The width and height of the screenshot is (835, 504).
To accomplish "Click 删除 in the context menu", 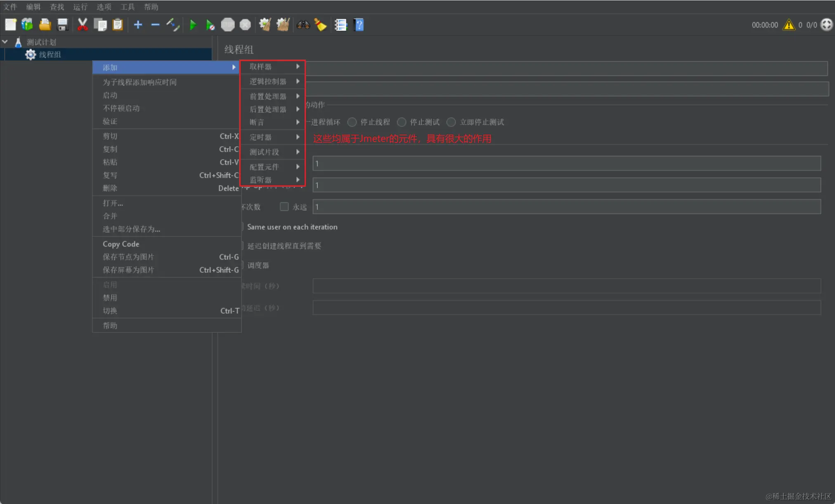I will tap(110, 188).
